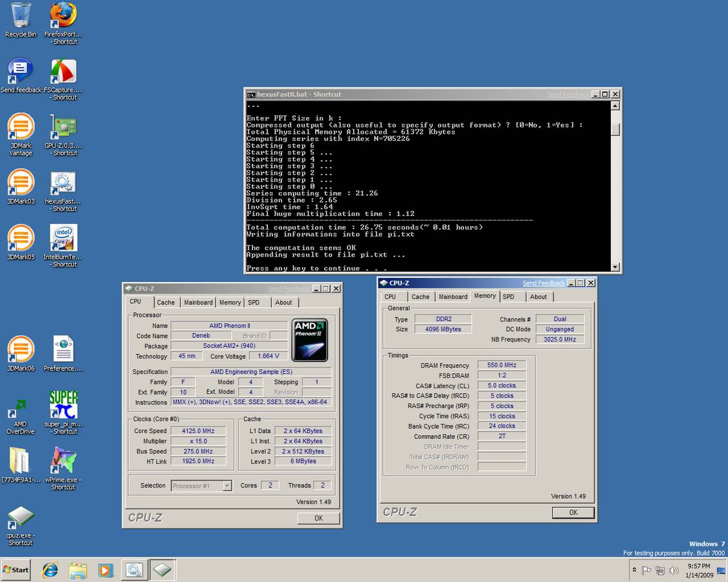Open Mainboard tab in right CPU-Z window
This screenshot has width=728, height=582.
coord(453,297)
